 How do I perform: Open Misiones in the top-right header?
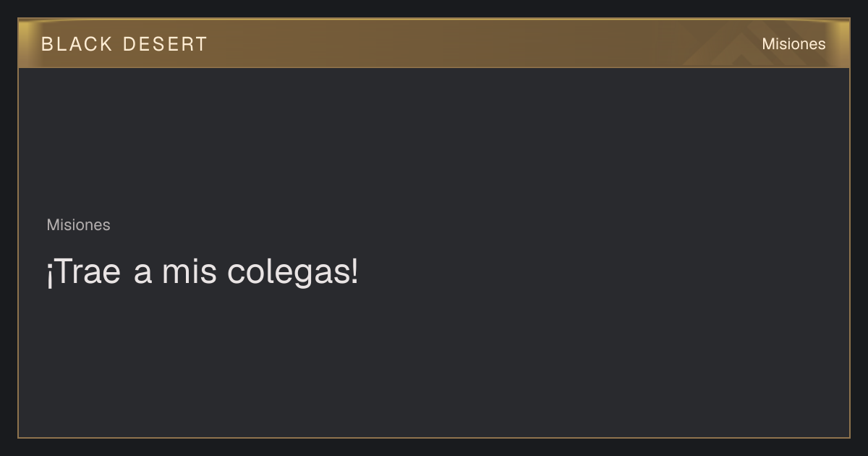(x=793, y=44)
